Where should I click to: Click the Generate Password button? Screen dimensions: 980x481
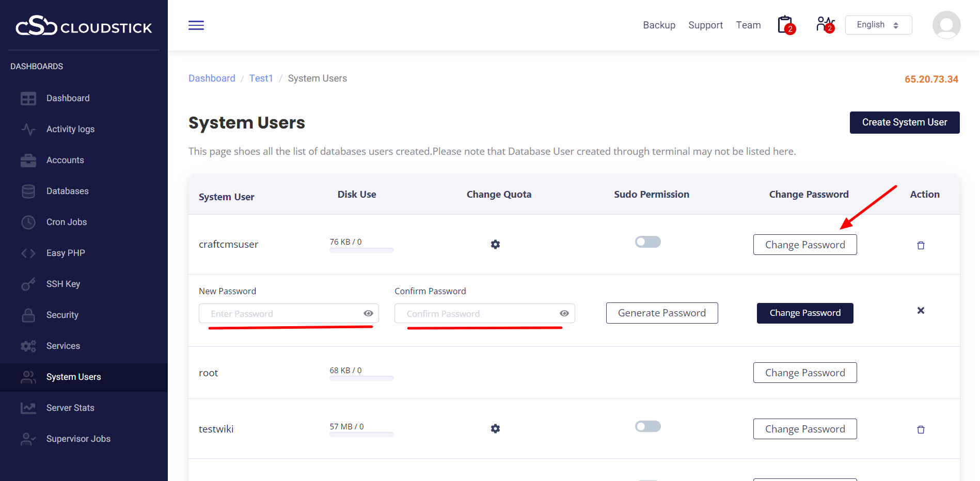(x=661, y=313)
